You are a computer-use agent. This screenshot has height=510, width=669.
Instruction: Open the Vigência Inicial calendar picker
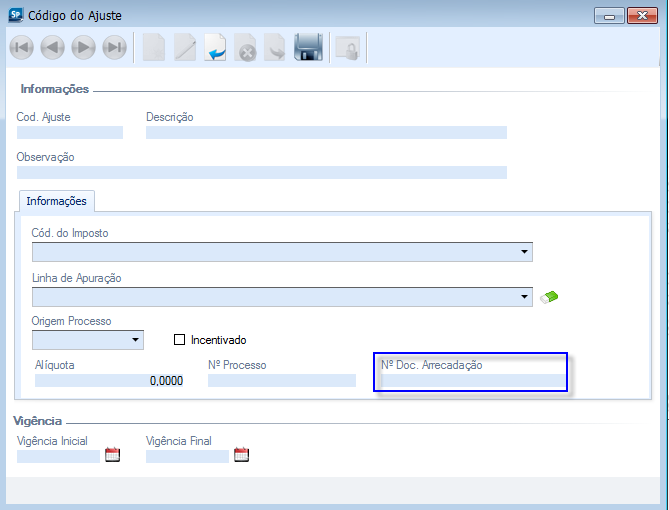pos(112,455)
